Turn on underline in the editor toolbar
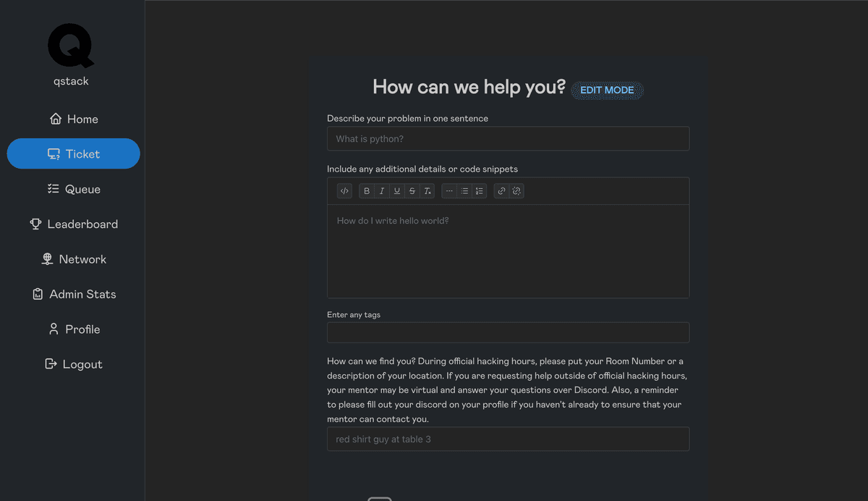The height and width of the screenshot is (501, 868). click(x=397, y=191)
